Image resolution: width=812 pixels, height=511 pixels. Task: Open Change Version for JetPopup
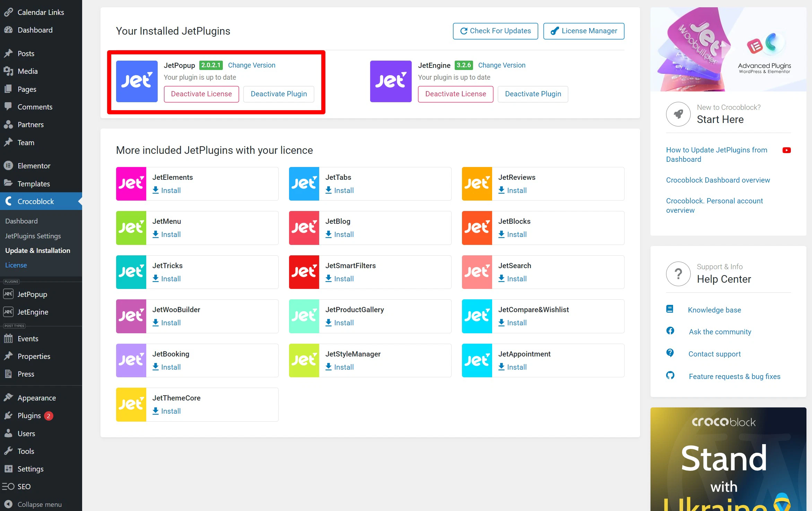[x=251, y=65]
